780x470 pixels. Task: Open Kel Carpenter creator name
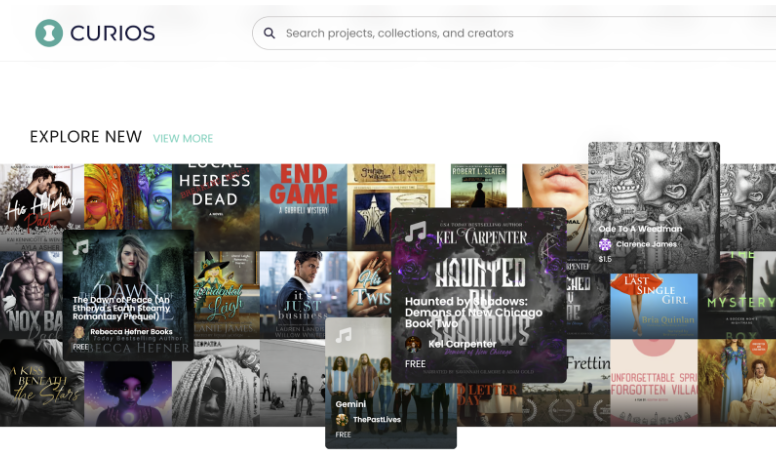coord(462,344)
